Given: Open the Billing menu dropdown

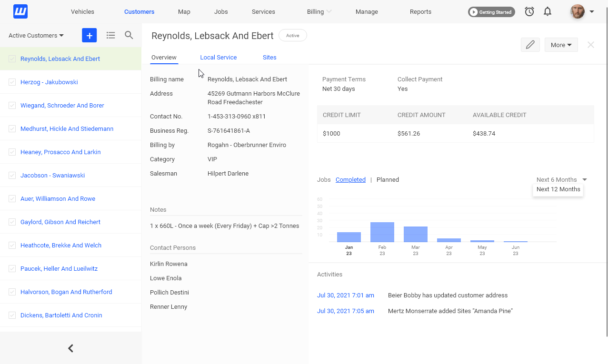Looking at the screenshot, I should [x=319, y=12].
